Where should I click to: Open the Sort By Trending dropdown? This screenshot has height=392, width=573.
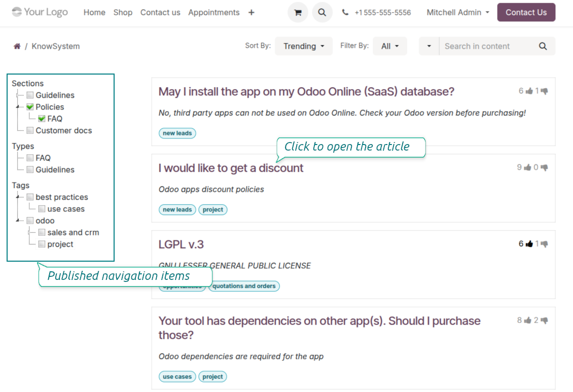(303, 46)
